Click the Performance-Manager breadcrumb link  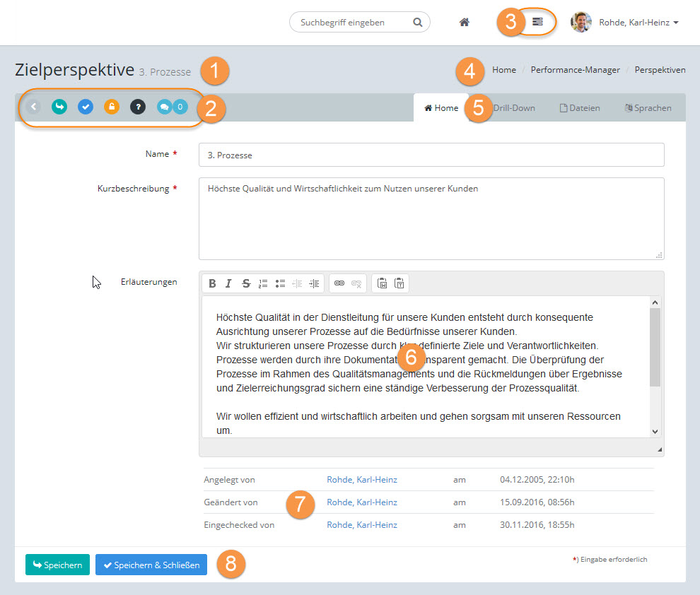coord(575,70)
